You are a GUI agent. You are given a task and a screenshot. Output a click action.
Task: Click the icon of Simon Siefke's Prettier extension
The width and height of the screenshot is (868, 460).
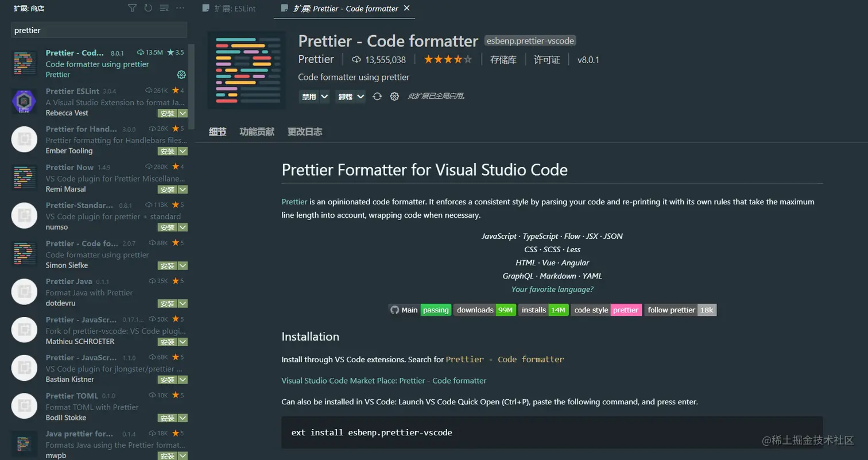tap(25, 254)
